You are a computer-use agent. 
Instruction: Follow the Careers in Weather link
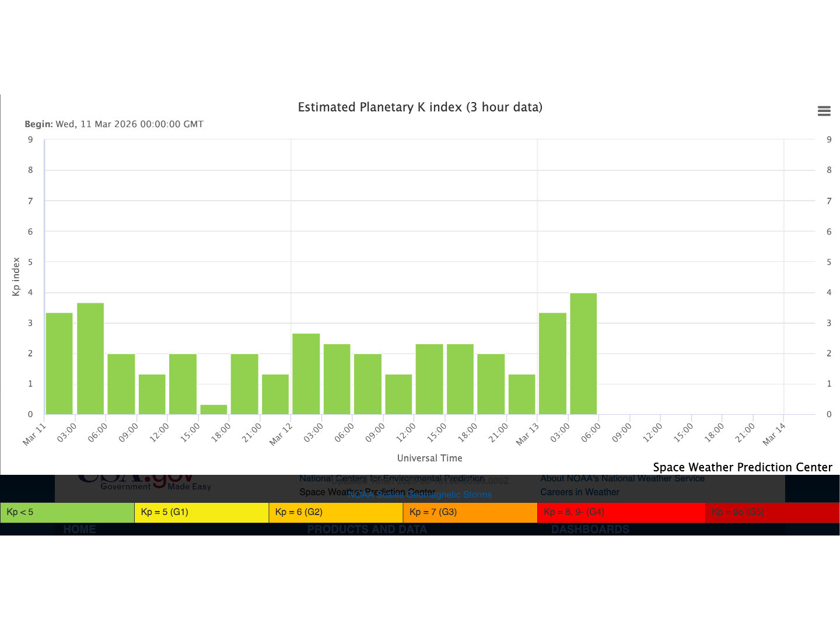(x=579, y=492)
